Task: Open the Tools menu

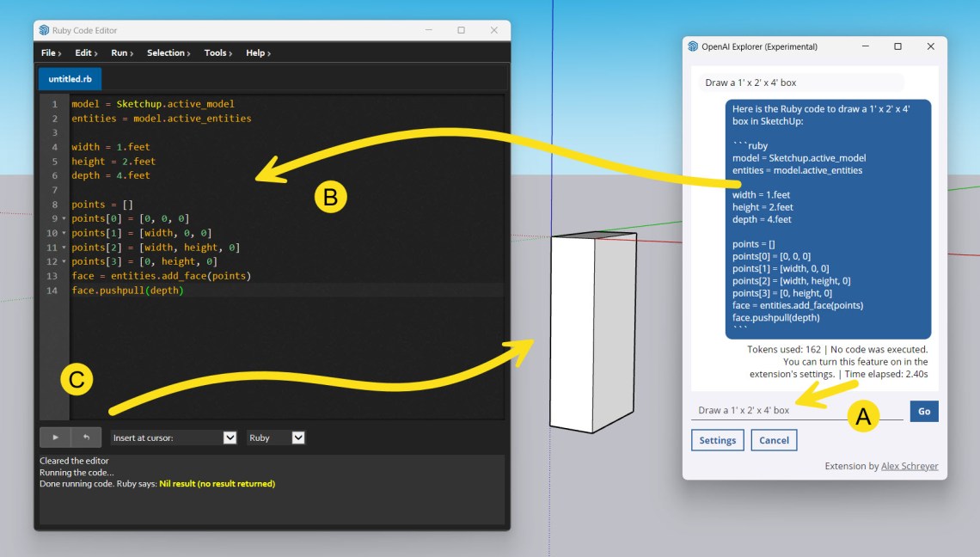Action: (x=219, y=53)
